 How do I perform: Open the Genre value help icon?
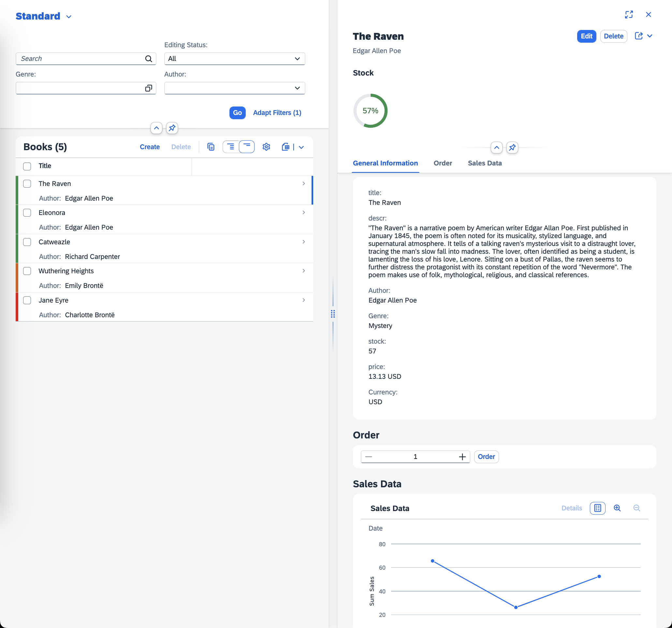point(148,88)
